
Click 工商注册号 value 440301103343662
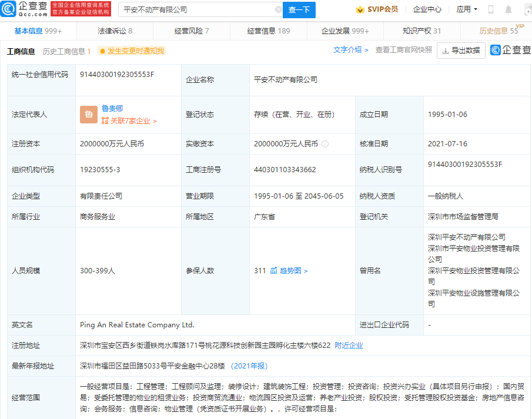click(x=285, y=170)
